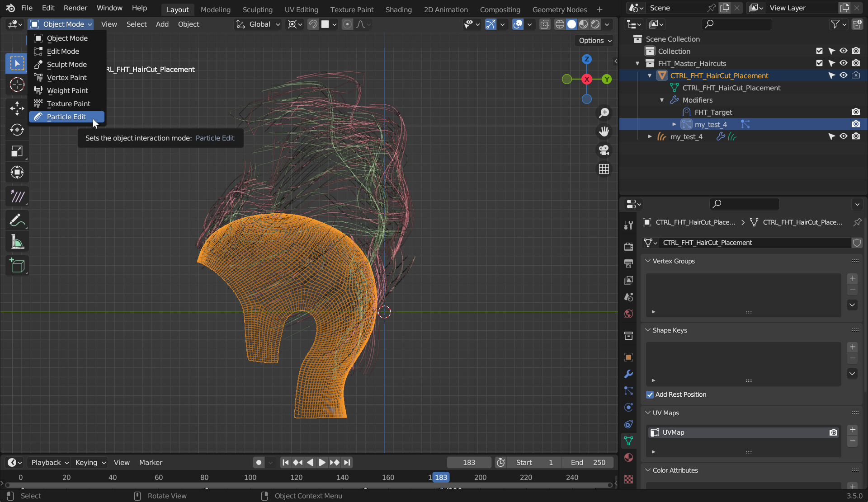Viewport: 868px width, 502px height.
Task: Collapse the Shape Keys panel
Action: (x=647, y=330)
